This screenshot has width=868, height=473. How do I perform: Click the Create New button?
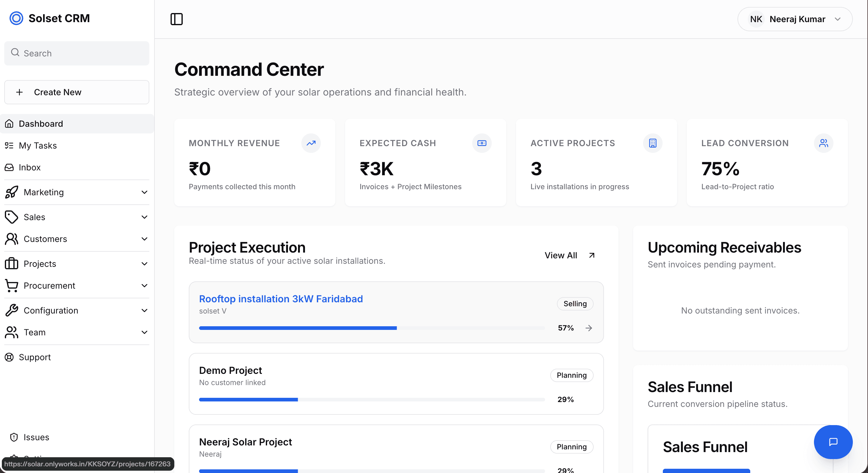click(x=76, y=92)
